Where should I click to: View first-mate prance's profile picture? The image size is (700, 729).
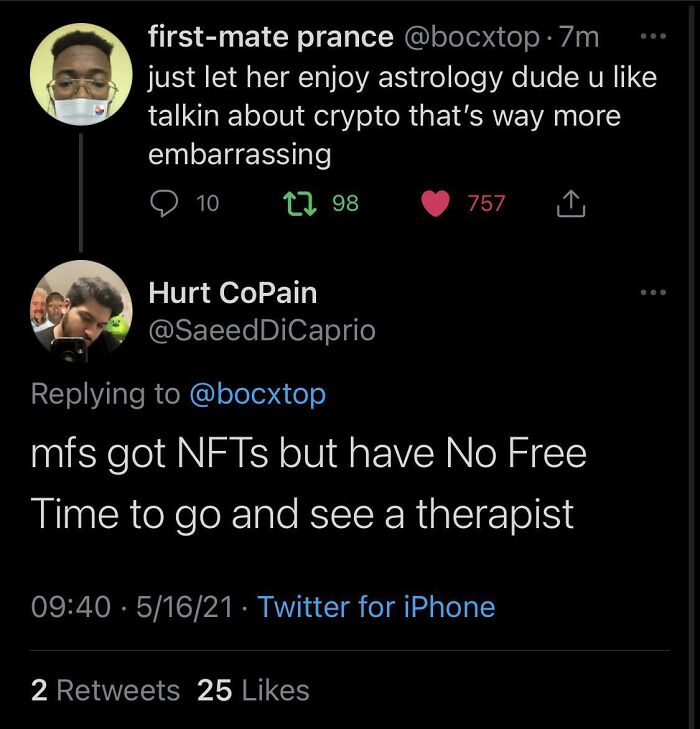click(81, 76)
